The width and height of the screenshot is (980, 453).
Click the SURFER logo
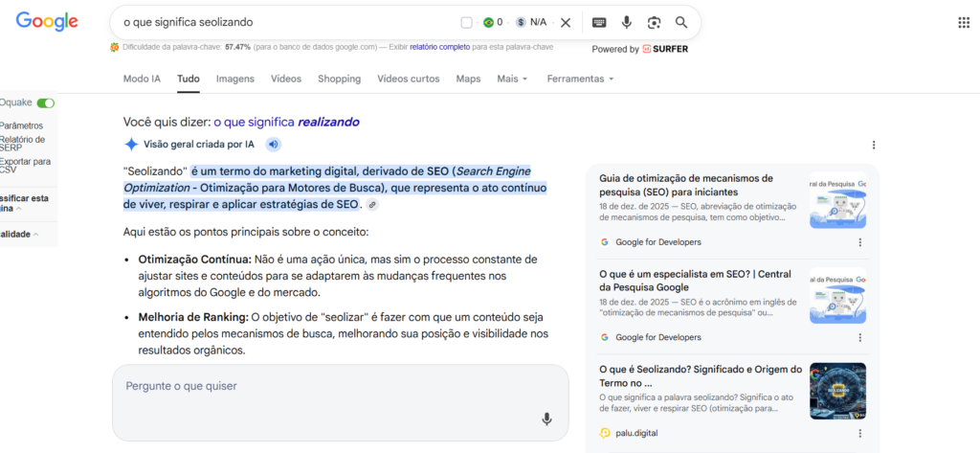pyautogui.click(x=665, y=49)
